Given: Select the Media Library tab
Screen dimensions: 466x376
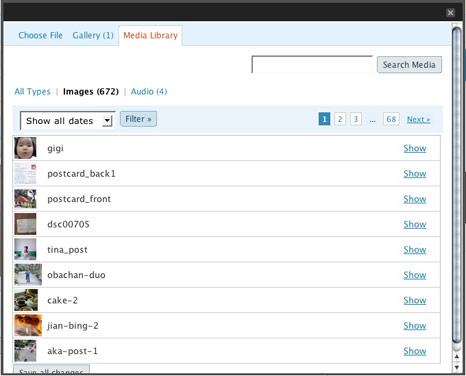Looking at the screenshot, I should [x=150, y=35].
